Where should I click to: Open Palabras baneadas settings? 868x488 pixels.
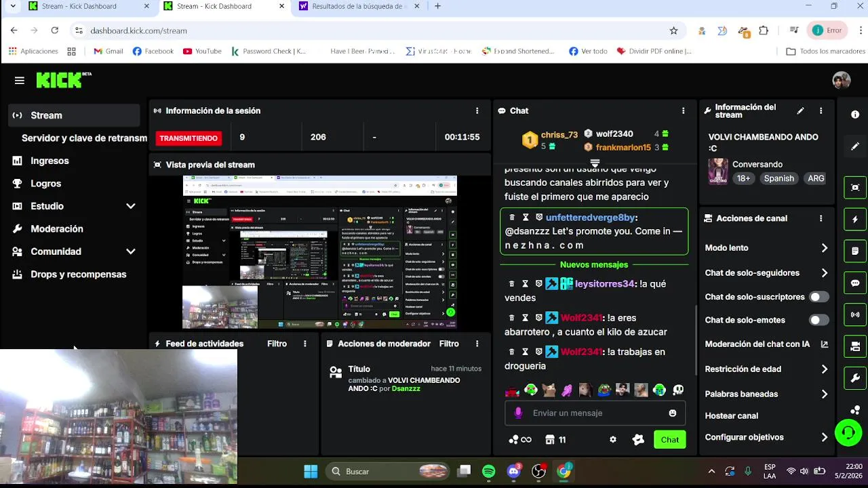click(766, 394)
